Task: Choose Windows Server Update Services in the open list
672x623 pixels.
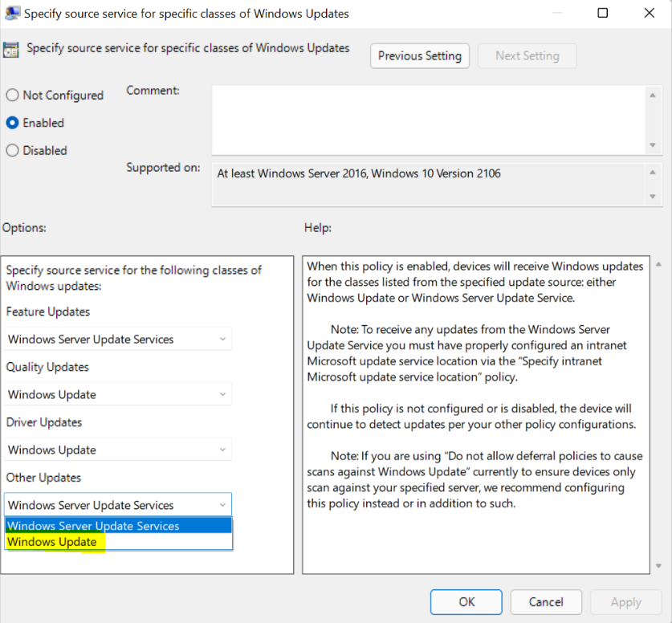Action: click(x=119, y=526)
